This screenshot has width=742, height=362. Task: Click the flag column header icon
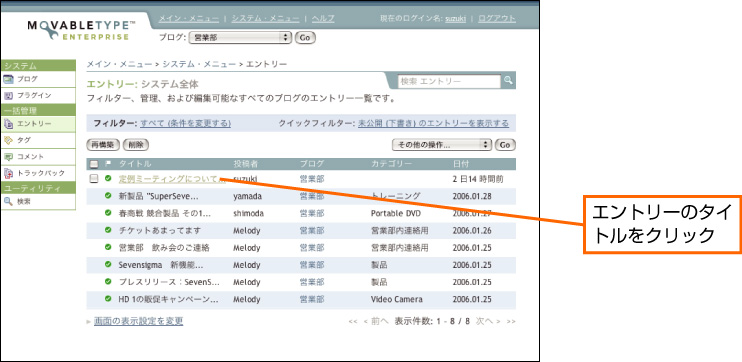pyautogui.click(x=108, y=164)
